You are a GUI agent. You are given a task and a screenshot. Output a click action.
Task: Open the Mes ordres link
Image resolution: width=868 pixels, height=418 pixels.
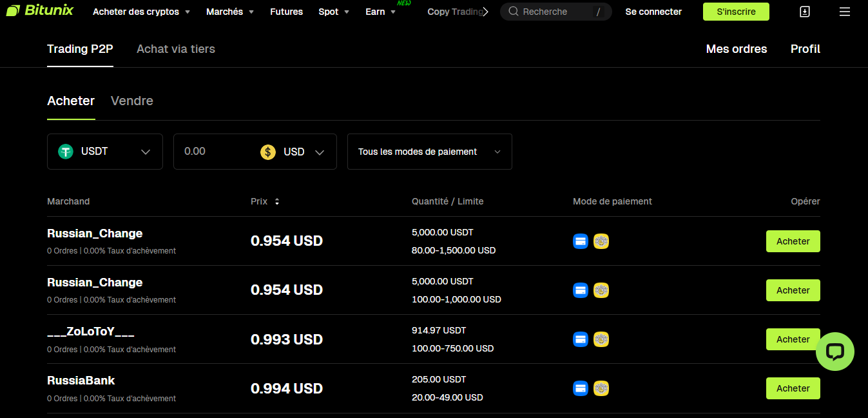click(x=736, y=48)
